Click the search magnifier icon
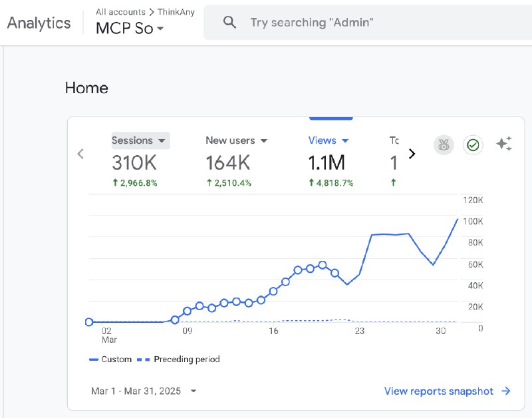This screenshot has height=418, width=532. click(229, 23)
